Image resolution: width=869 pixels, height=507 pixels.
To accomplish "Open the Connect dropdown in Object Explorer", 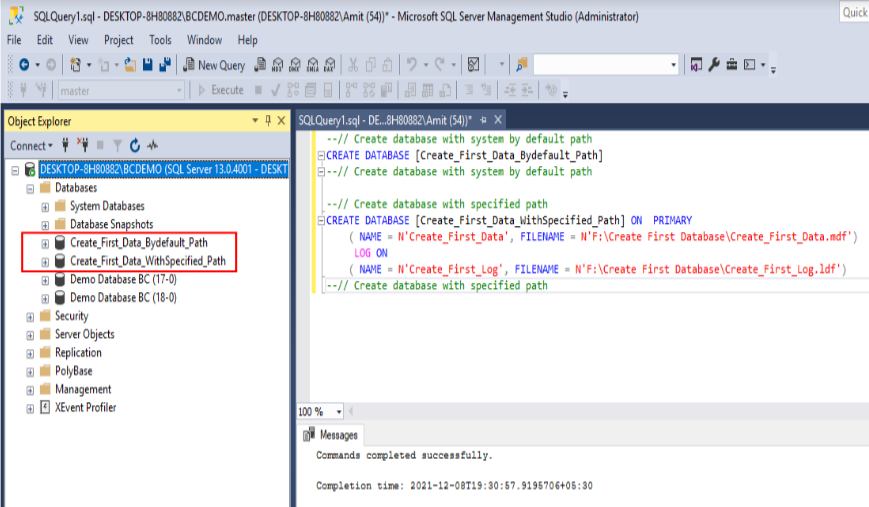I will (x=31, y=146).
